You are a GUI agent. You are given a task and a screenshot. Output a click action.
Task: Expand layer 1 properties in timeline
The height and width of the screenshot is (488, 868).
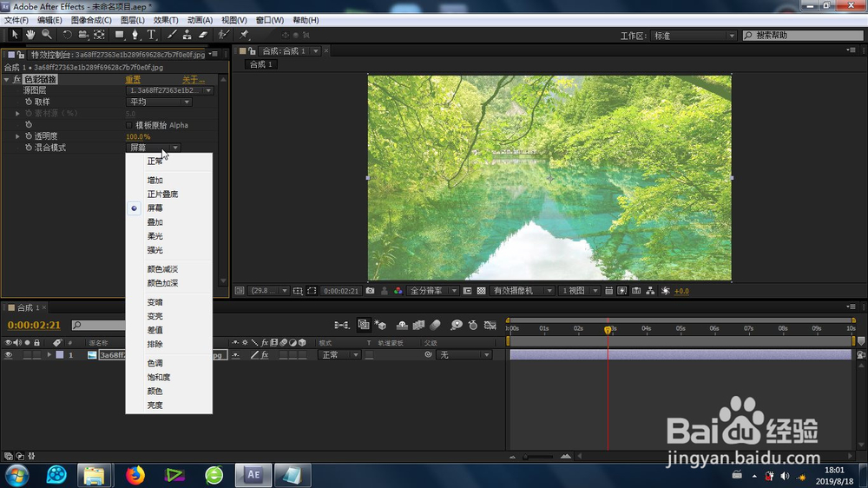[x=49, y=355]
